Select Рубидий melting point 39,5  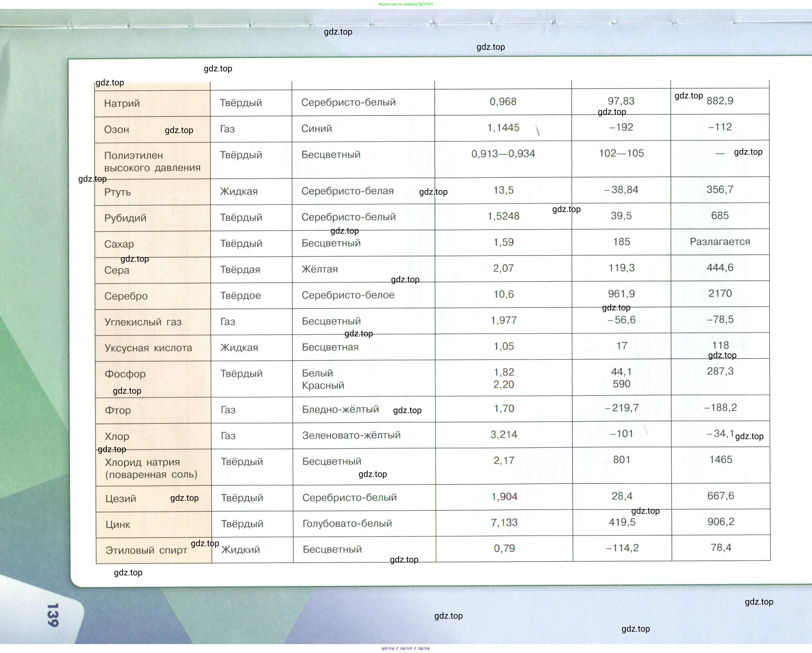point(621,216)
